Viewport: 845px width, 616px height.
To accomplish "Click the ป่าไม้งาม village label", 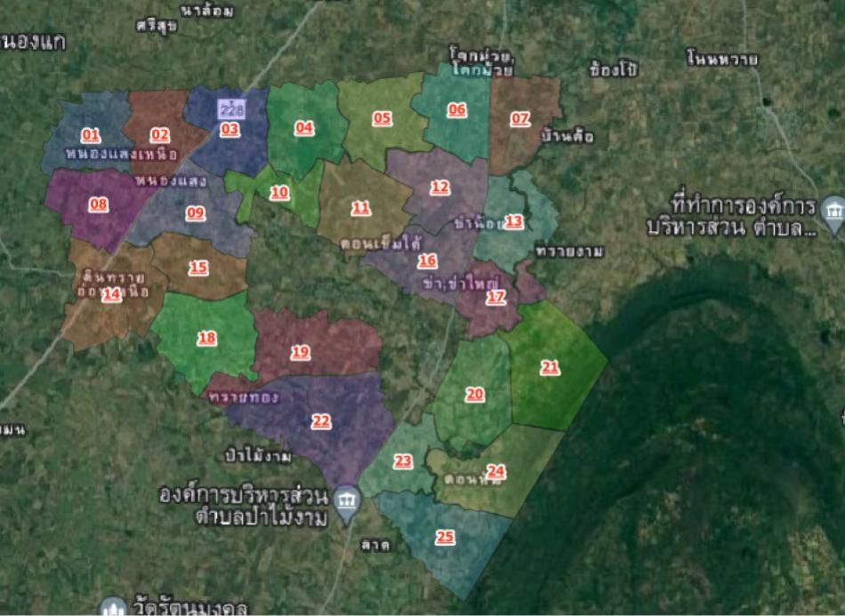I will [259, 456].
